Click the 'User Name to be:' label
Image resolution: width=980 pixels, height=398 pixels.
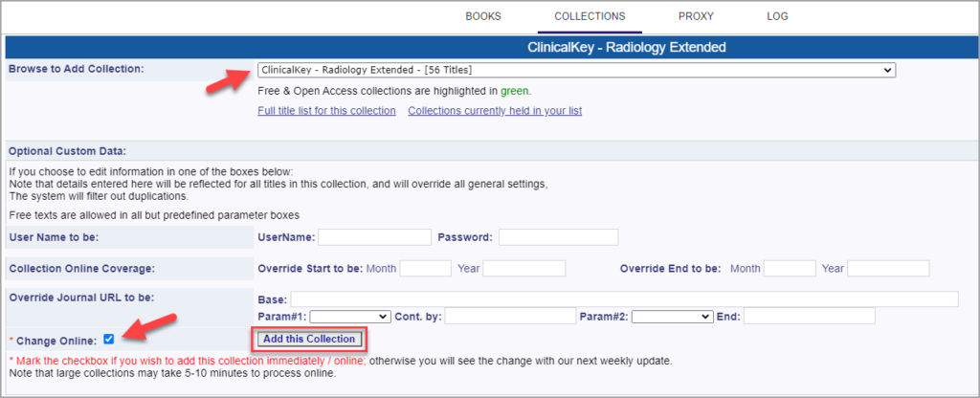tap(54, 237)
